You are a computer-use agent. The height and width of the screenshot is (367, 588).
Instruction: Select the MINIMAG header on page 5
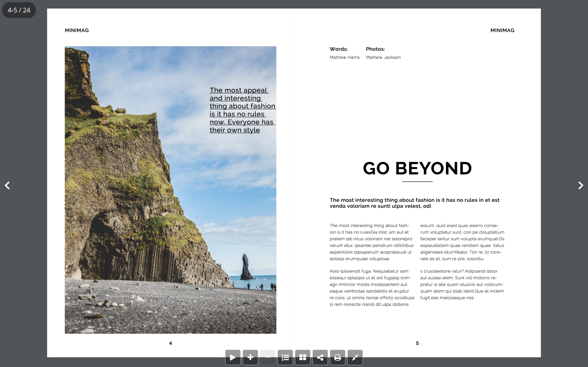click(502, 30)
